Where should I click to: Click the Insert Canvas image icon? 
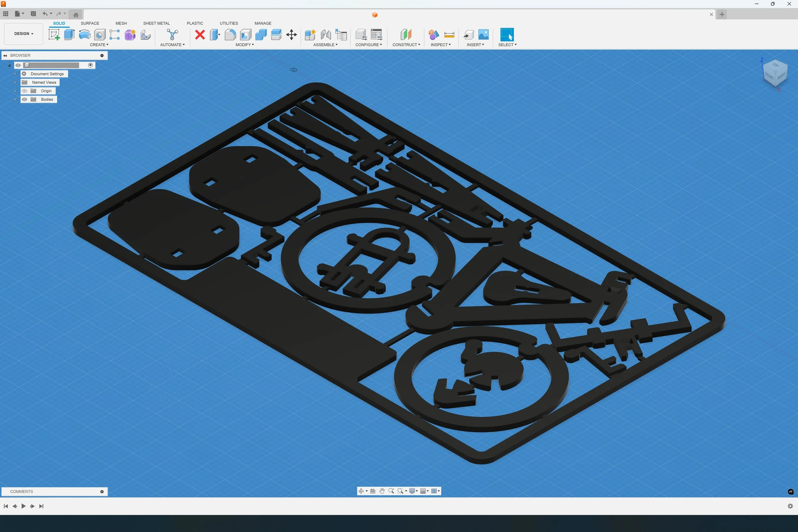click(483, 34)
